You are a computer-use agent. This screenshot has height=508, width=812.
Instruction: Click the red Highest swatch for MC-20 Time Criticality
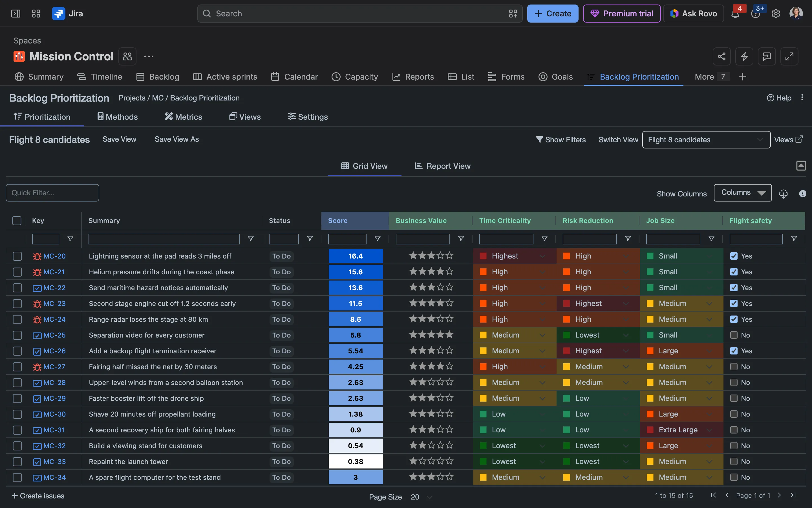pos(483,256)
